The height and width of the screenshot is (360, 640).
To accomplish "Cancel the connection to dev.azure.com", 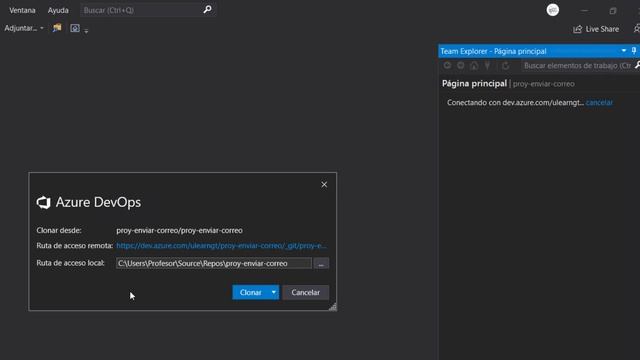I will click(x=599, y=102).
